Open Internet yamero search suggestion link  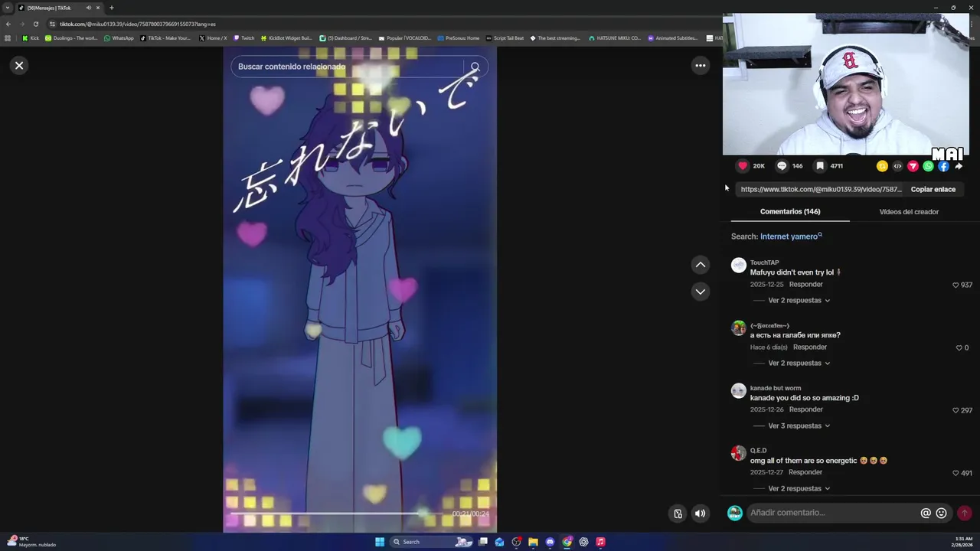click(x=791, y=236)
